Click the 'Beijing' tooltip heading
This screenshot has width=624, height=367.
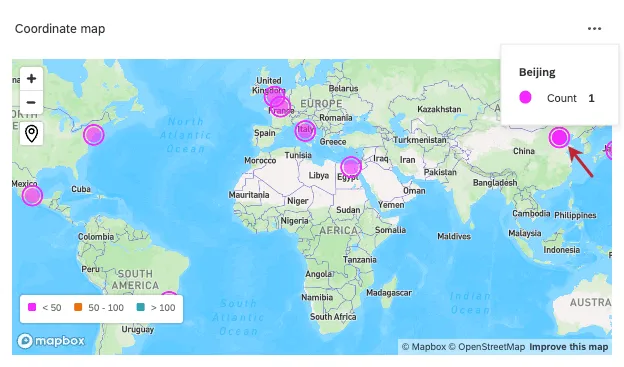537,72
